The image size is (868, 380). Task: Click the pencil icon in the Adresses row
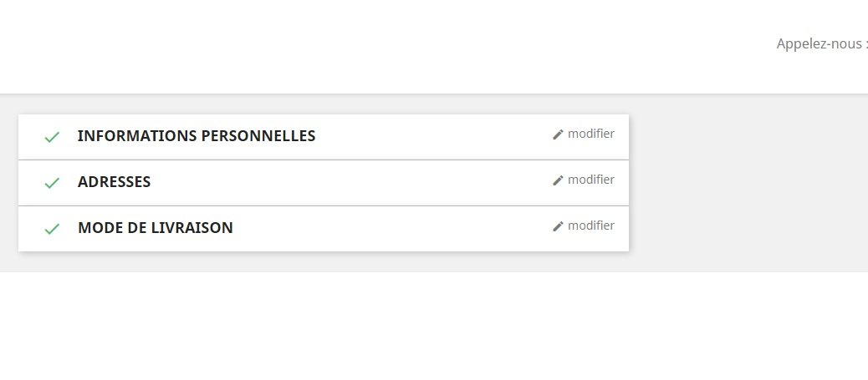pyautogui.click(x=559, y=180)
